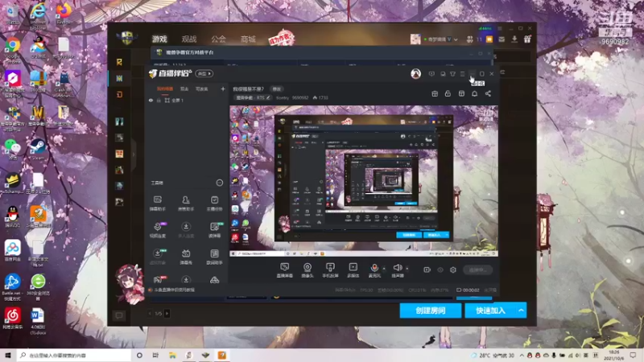Image resolution: width=644 pixels, height=362 pixels.
Task: Collapse the 工具箱 toolbox panel
Action: pos(219,183)
